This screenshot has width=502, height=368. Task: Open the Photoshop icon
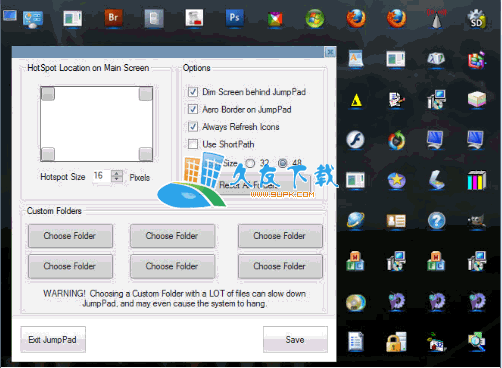click(x=234, y=18)
